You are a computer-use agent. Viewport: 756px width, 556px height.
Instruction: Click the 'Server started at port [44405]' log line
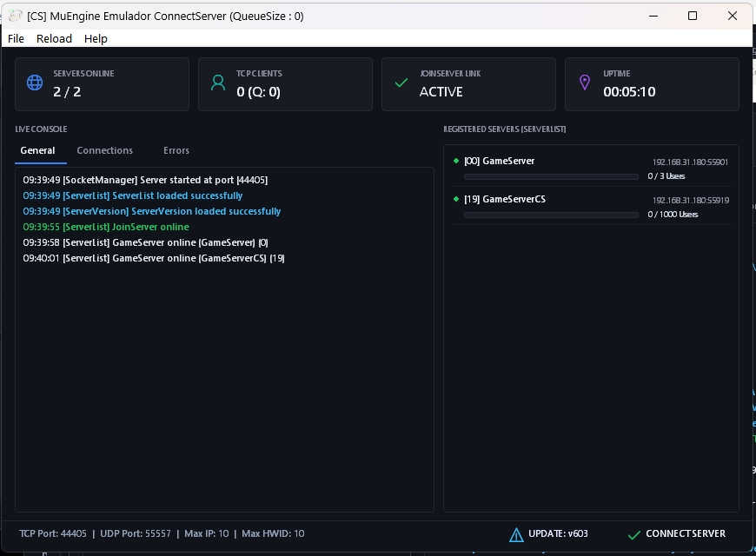click(145, 180)
